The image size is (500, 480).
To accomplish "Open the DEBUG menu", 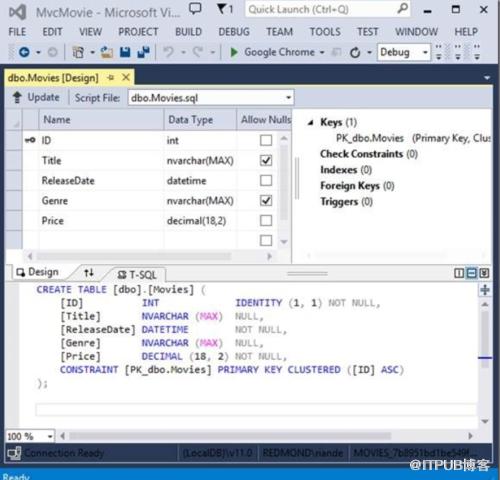I will 234,32.
